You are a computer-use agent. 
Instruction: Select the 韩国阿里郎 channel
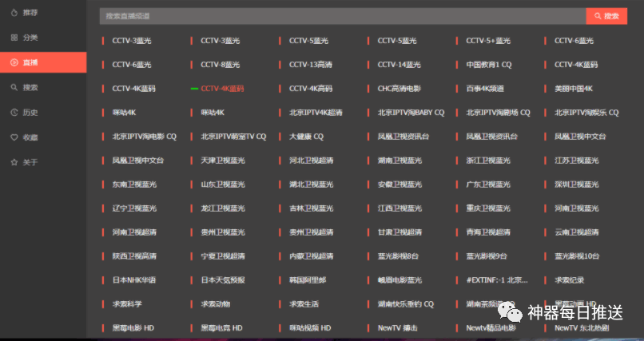pos(308,280)
